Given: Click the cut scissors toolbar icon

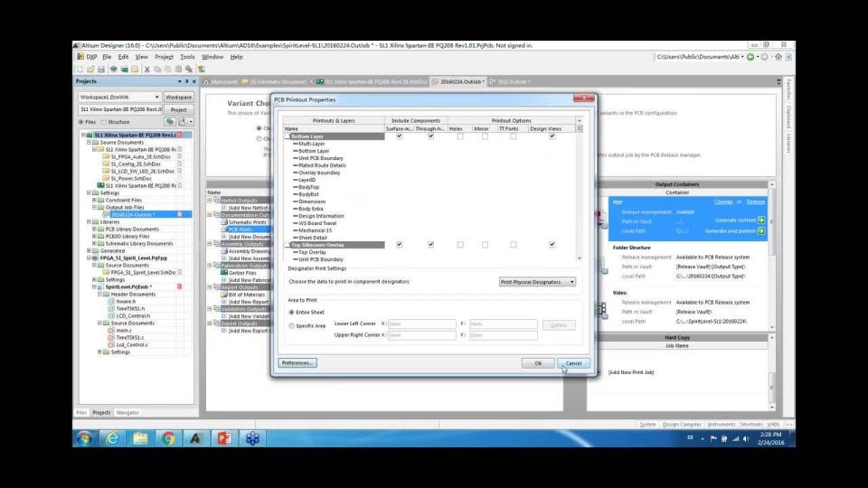Looking at the screenshot, I should coord(146,70).
